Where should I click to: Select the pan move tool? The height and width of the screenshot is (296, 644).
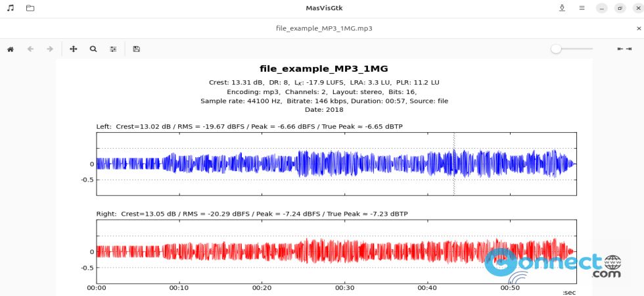74,49
